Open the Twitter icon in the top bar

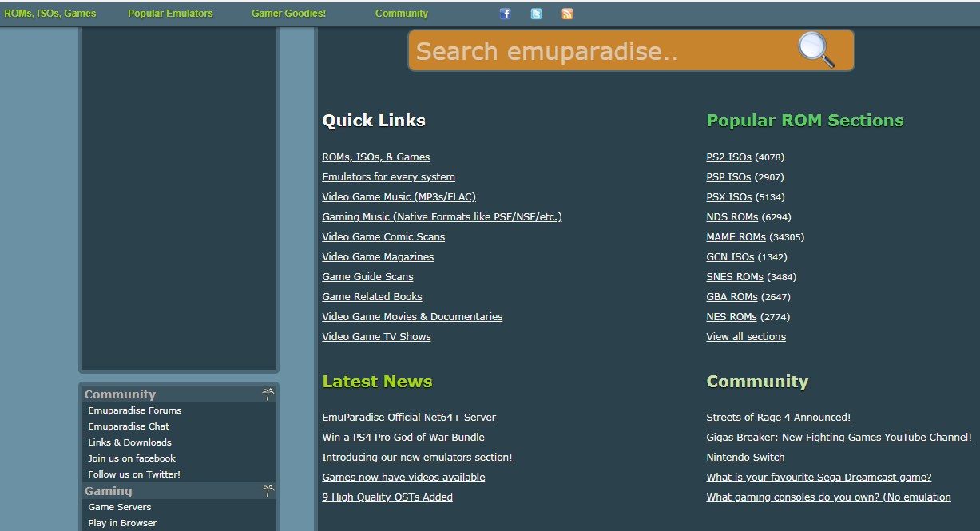(536, 14)
